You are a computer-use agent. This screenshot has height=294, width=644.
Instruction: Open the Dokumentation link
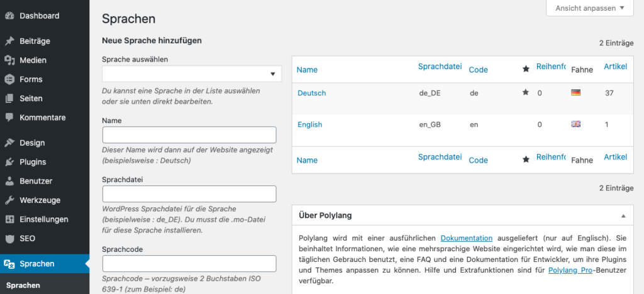466,238
